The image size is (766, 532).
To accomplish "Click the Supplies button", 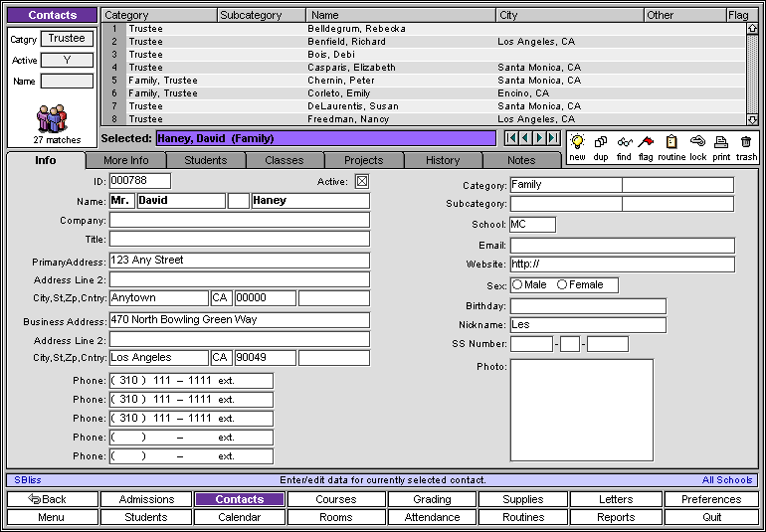I will 523,499.
